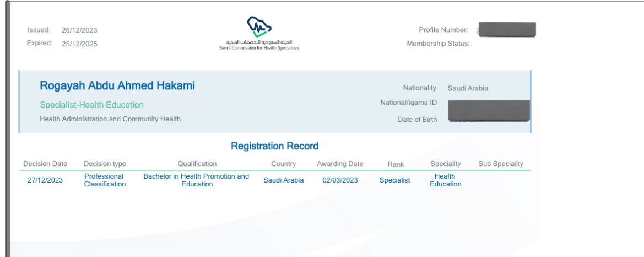Select the expiry date 25/12/2025

[80, 44]
